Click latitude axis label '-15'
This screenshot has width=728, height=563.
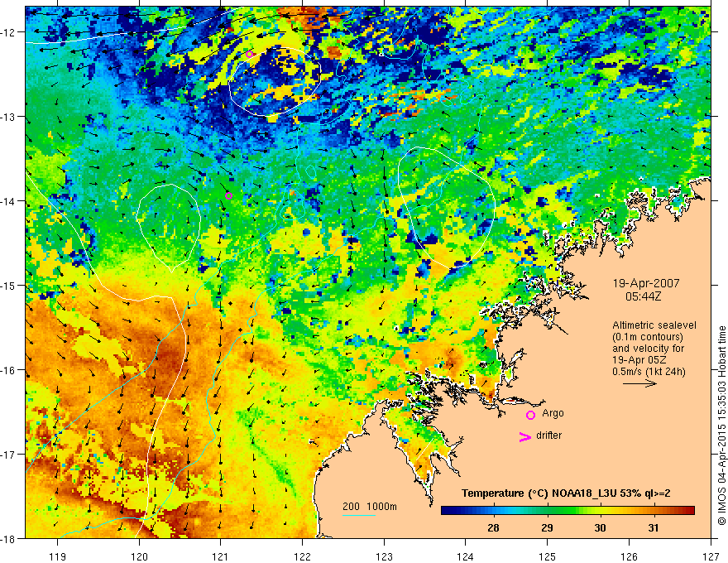pyautogui.click(x=9, y=285)
